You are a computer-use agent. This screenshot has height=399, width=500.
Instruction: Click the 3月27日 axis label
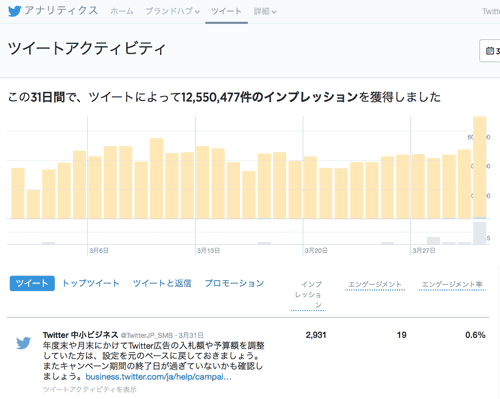[424, 250]
